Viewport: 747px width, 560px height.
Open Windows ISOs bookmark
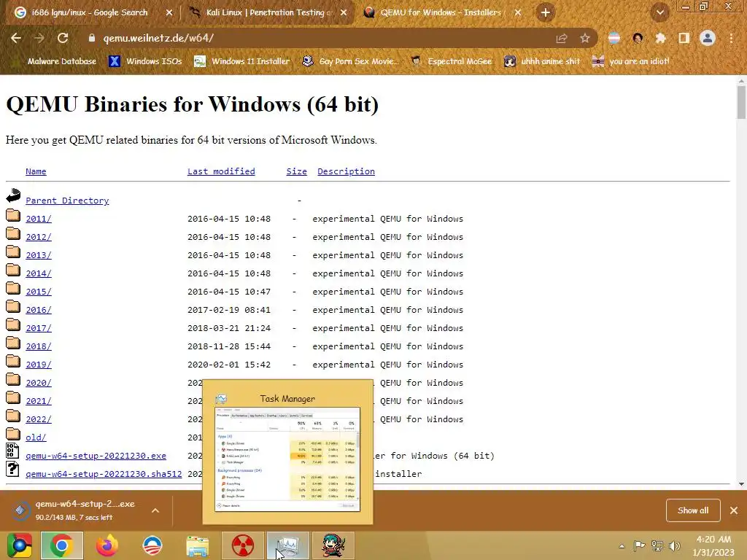(x=145, y=61)
